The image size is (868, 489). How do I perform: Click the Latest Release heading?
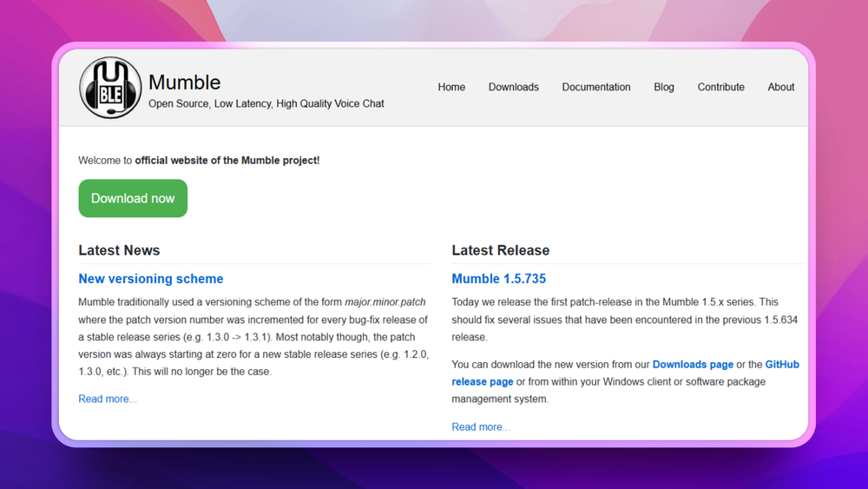(x=501, y=250)
